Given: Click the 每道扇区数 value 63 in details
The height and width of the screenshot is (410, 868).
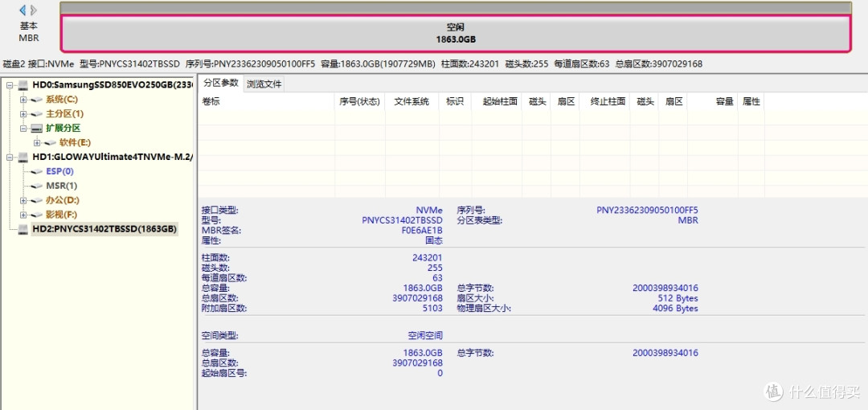Looking at the screenshot, I should pos(437,278).
